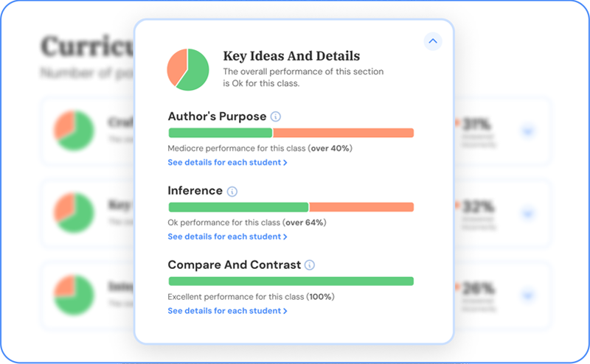590x364 pixels.
Task: Click Author's Purpose orange progress segment
Action: tap(343, 133)
